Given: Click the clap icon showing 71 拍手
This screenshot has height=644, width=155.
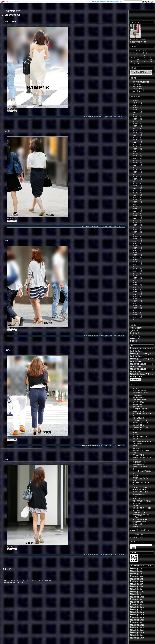Looking at the screenshot, I should (12, 549).
